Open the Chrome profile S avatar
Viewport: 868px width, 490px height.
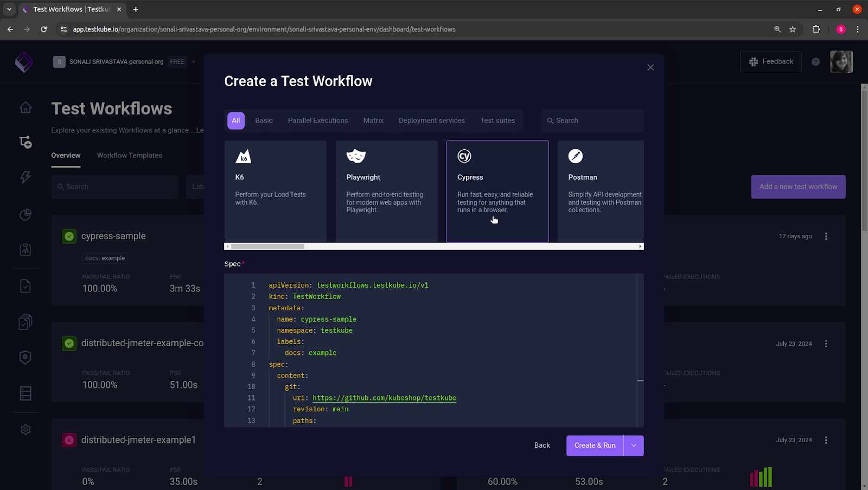click(841, 29)
